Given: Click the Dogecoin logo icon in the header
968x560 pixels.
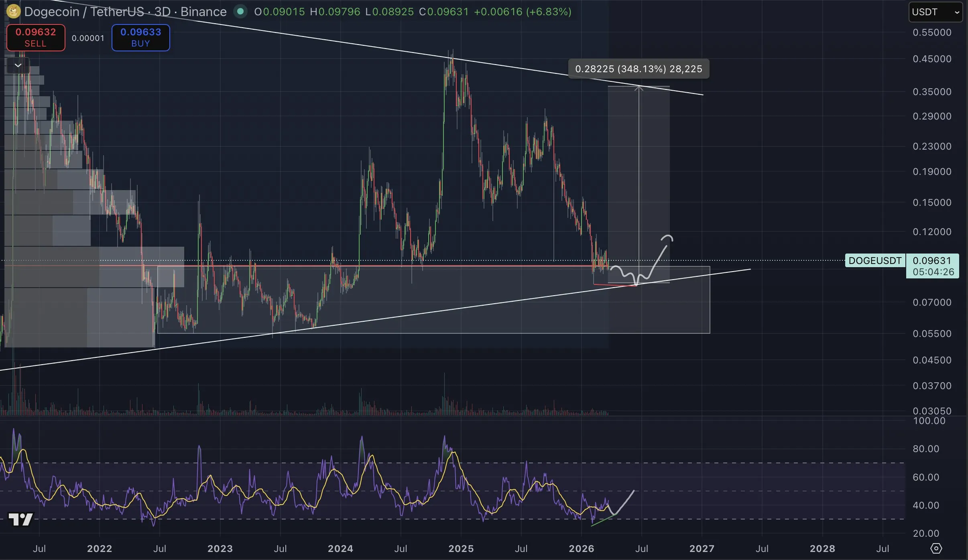Looking at the screenshot, I should pos(13,12).
